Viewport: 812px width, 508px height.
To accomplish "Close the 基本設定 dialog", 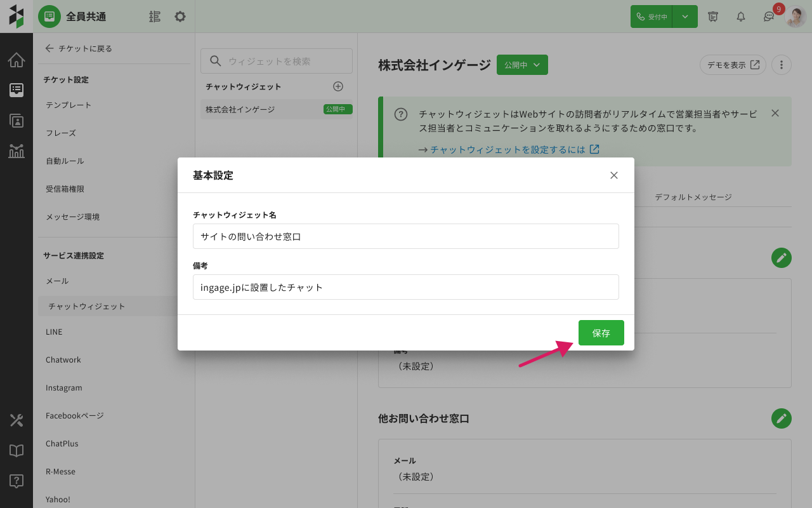I will (x=613, y=175).
